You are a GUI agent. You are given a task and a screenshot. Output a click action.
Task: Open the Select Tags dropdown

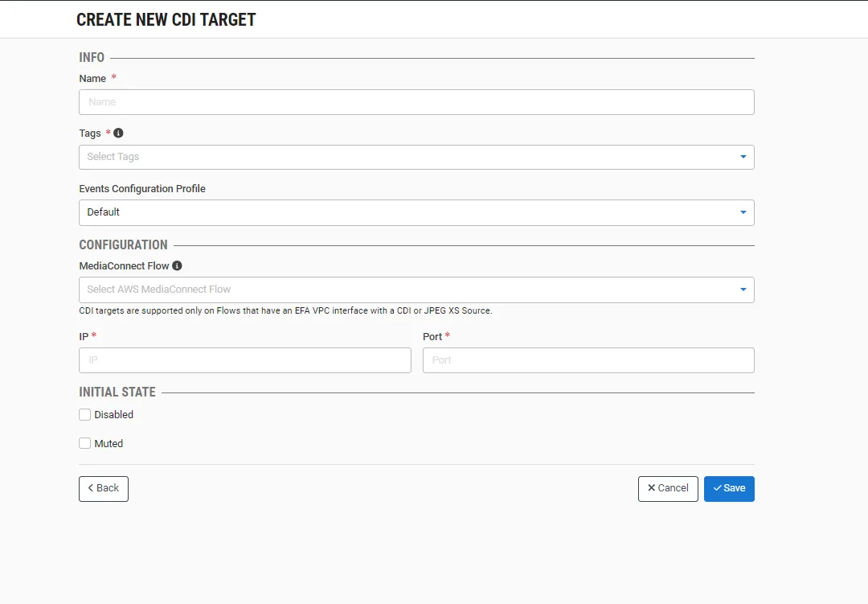pos(416,157)
